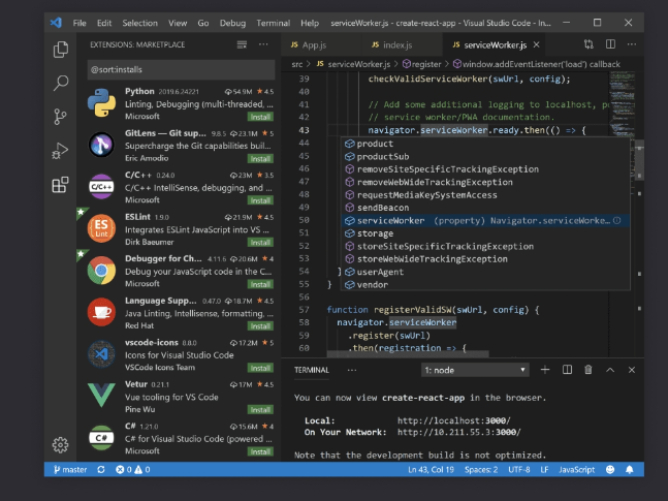
Task: Open the Extensions view icon
Action: point(60,185)
